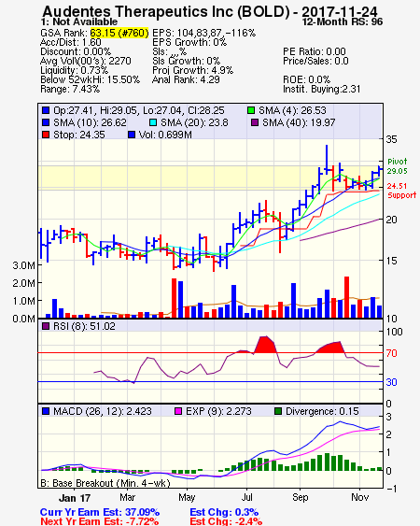Screen dimensions: 420x526
Task: Click the RSI (8): 51.02 label
Action: (84, 326)
